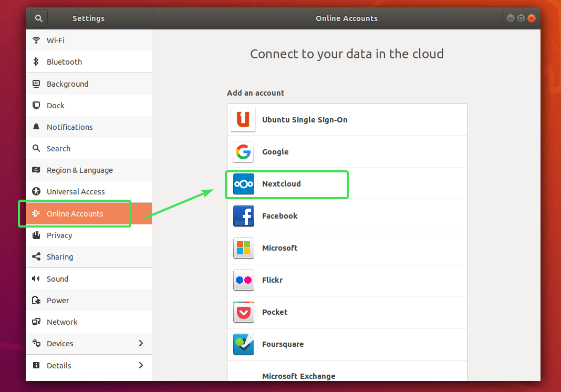Open the Power settings
Viewport: 561px width, 392px height.
(x=89, y=300)
